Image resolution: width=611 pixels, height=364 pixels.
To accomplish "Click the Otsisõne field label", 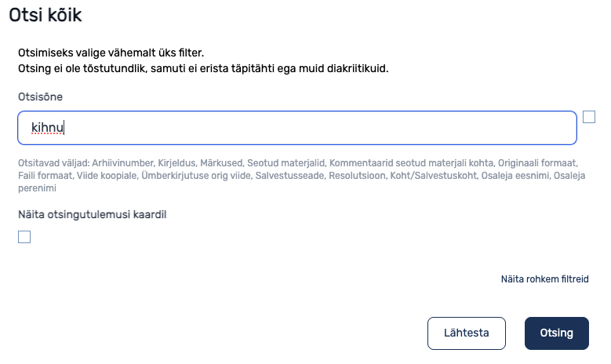I will click(x=40, y=96).
